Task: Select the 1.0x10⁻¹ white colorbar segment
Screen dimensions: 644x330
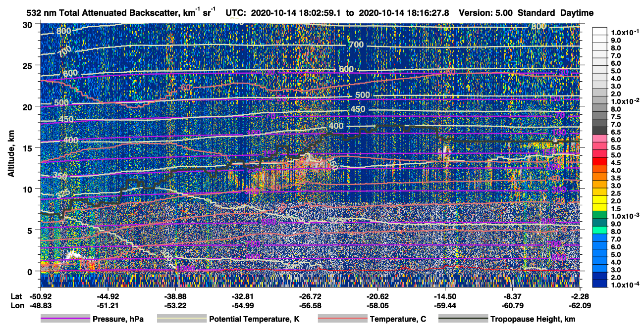Action: point(599,30)
